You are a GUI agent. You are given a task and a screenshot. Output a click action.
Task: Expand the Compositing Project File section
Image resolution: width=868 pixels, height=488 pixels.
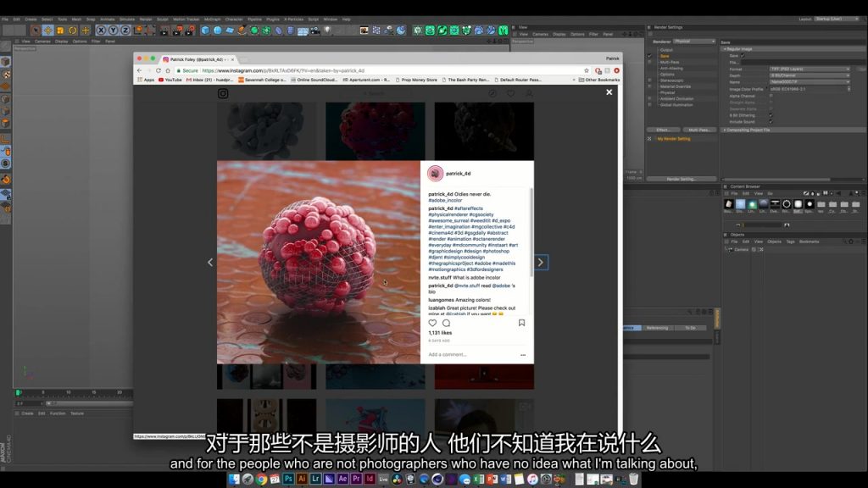pyautogui.click(x=726, y=130)
